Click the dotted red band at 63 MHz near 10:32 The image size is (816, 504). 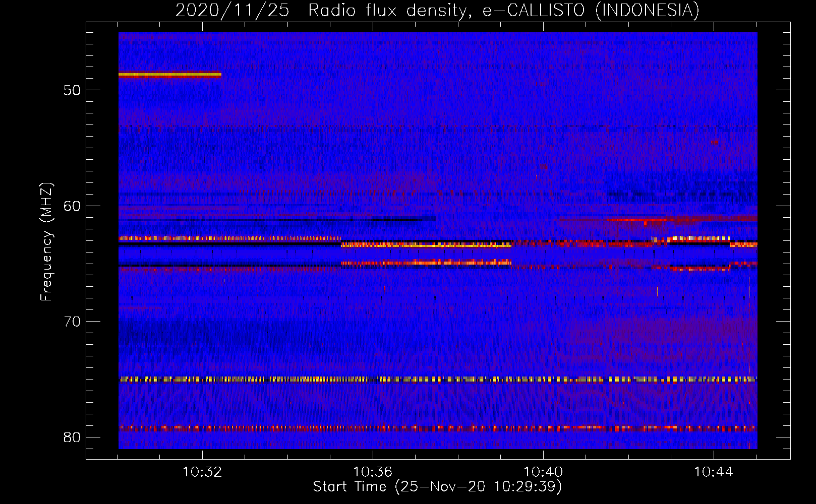click(x=229, y=238)
